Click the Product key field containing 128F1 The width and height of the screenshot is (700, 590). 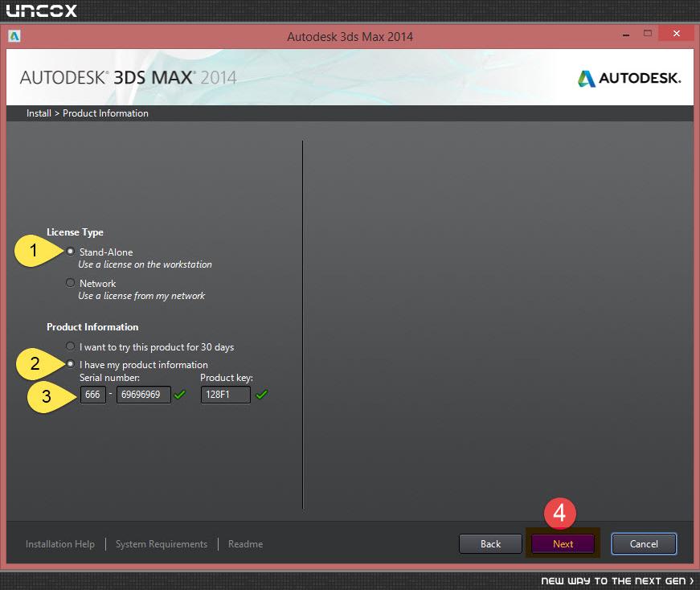point(226,395)
